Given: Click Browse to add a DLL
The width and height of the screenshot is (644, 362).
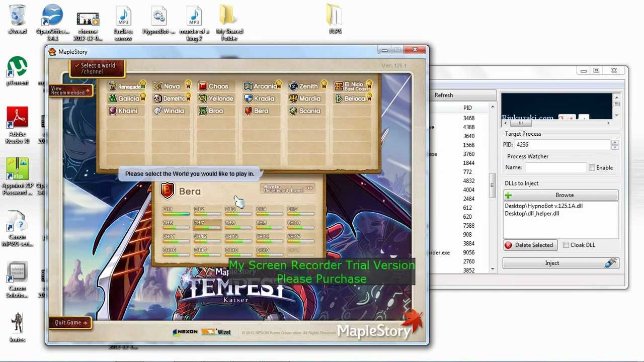Looking at the screenshot, I should (561, 195).
